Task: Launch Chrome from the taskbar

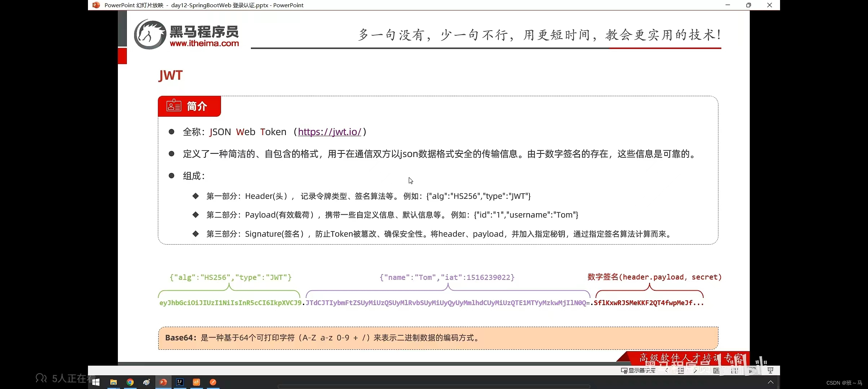Action: tap(130, 383)
